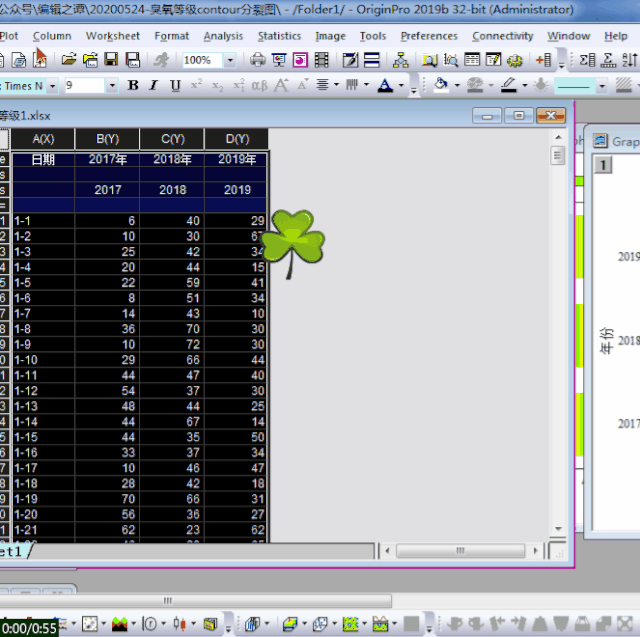Click the Italic formatting button
Viewport: 640px width, 637px height.
coord(155,86)
